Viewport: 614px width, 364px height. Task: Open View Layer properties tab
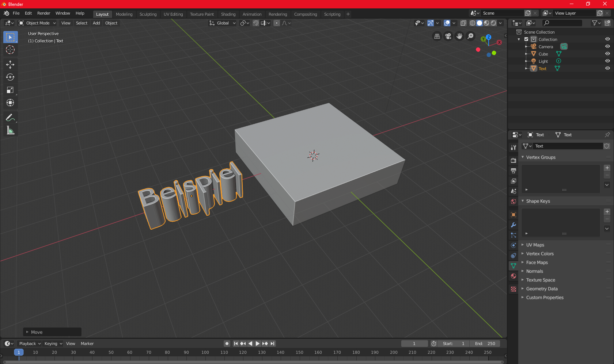(513, 181)
